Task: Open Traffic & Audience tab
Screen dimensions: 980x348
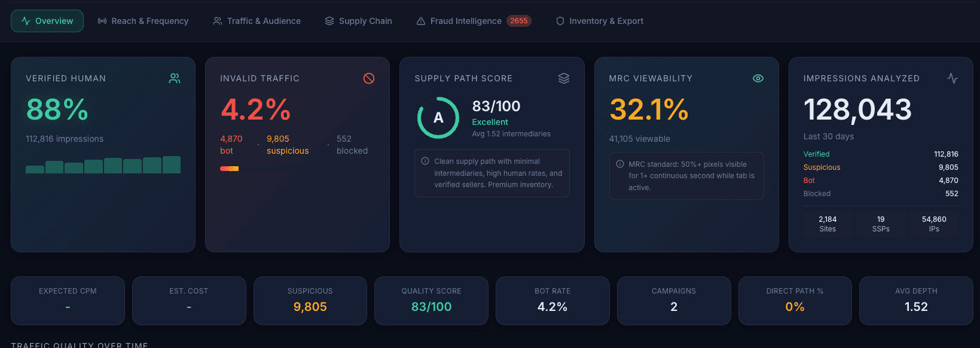Action: [x=257, y=21]
